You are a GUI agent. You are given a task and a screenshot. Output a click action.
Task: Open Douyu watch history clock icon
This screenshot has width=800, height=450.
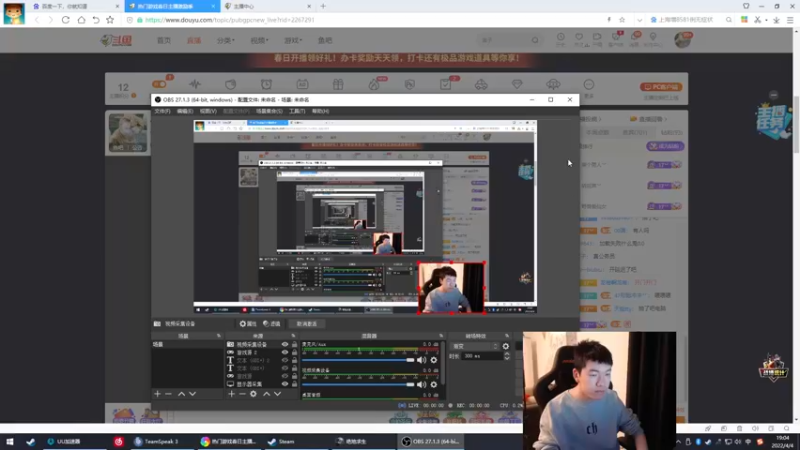pos(561,37)
